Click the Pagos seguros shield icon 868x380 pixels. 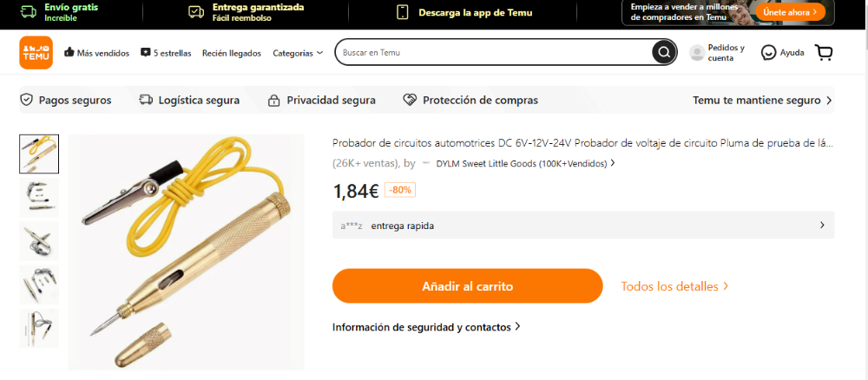coord(26,100)
